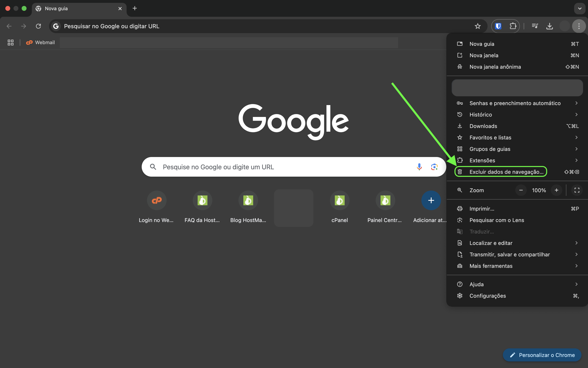Click the Google search box on page
This screenshot has height=368, width=588.
[294, 167]
